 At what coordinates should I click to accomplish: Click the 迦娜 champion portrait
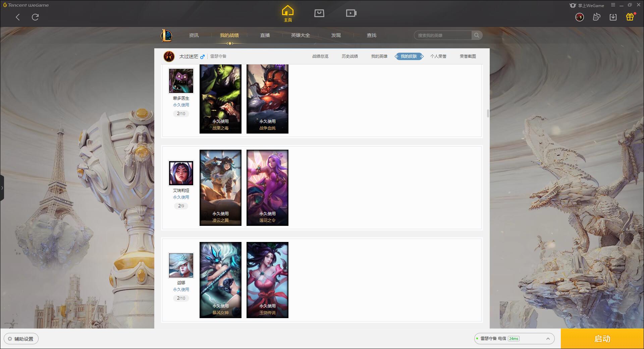181,265
